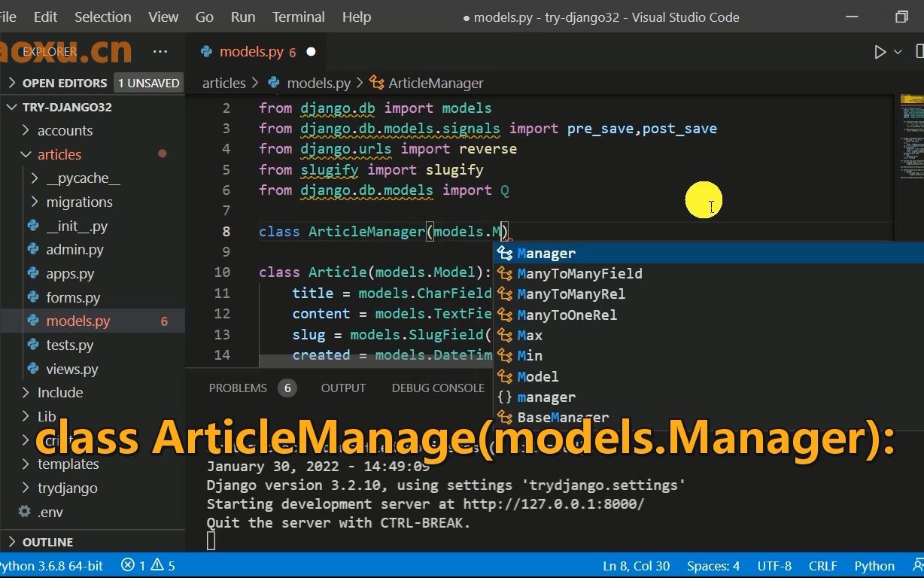Click the error count icon in status bar

[126, 565]
